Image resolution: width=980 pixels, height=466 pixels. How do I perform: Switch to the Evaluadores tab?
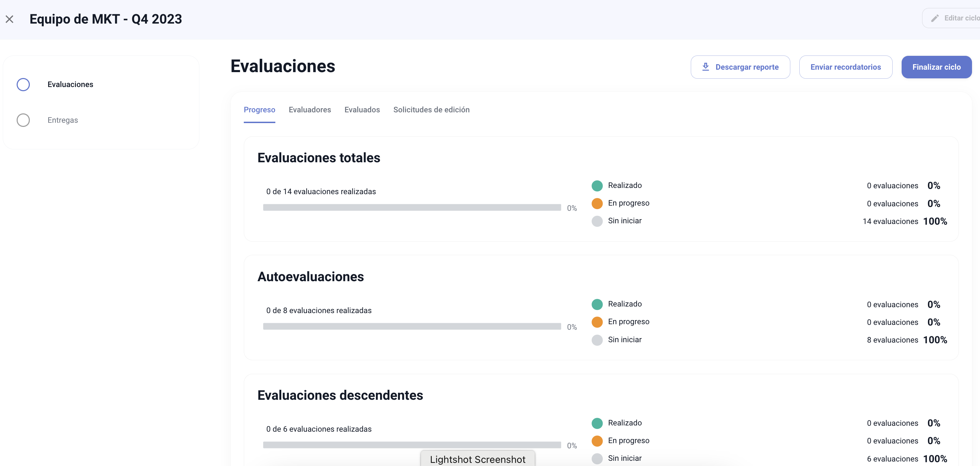(310, 110)
